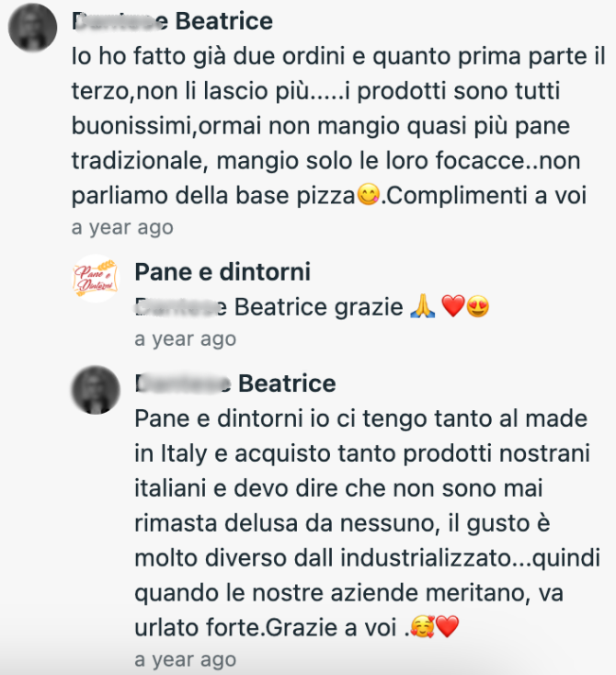Click the praying hands emoji
Viewport: 616px width, 675px height.
click(422, 308)
